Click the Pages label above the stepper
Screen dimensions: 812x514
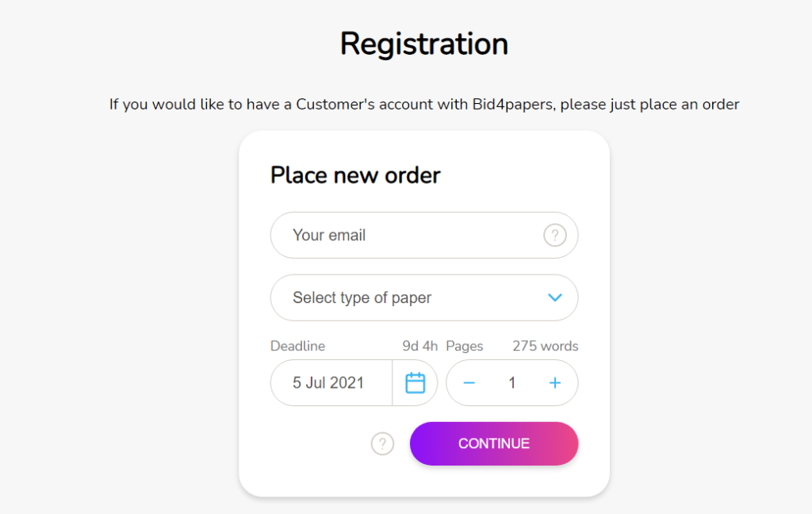[x=465, y=346]
